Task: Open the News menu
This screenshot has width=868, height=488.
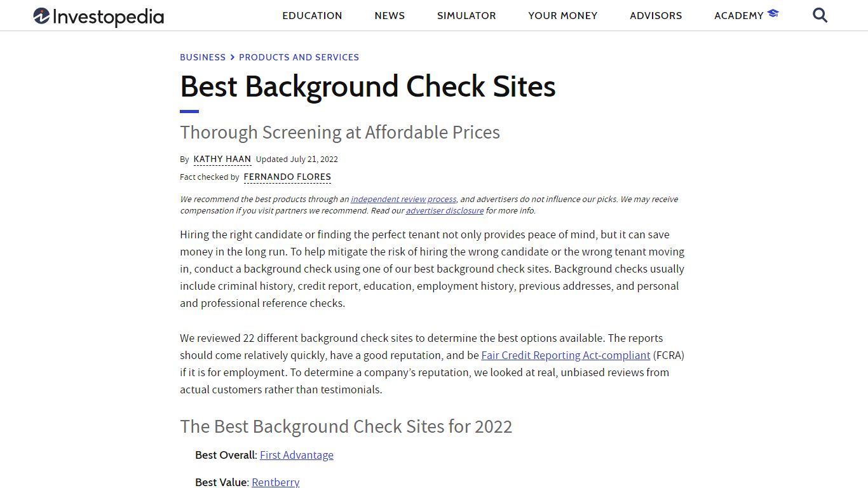Action: tap(390, 16)
